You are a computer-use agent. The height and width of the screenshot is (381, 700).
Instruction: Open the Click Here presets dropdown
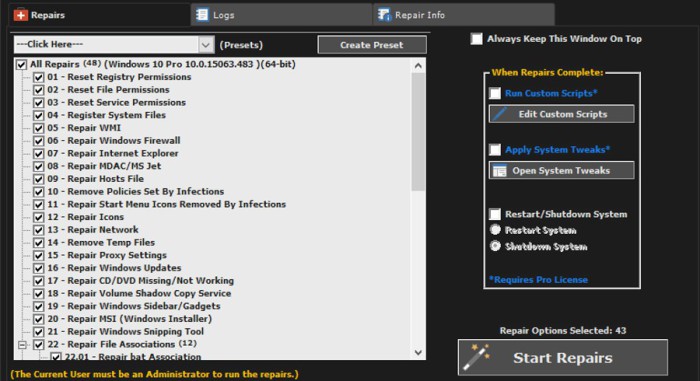pos(114,45)
